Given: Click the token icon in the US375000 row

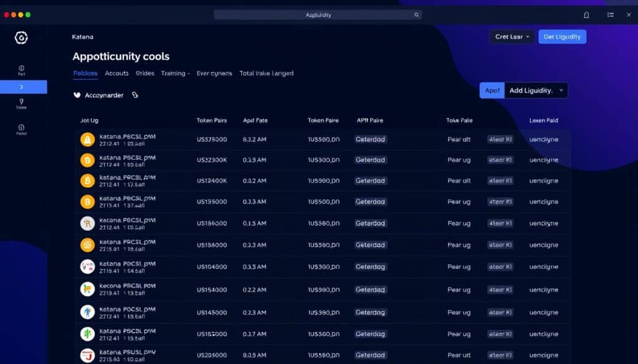Looking at the screenshot, I should [87, 140].
